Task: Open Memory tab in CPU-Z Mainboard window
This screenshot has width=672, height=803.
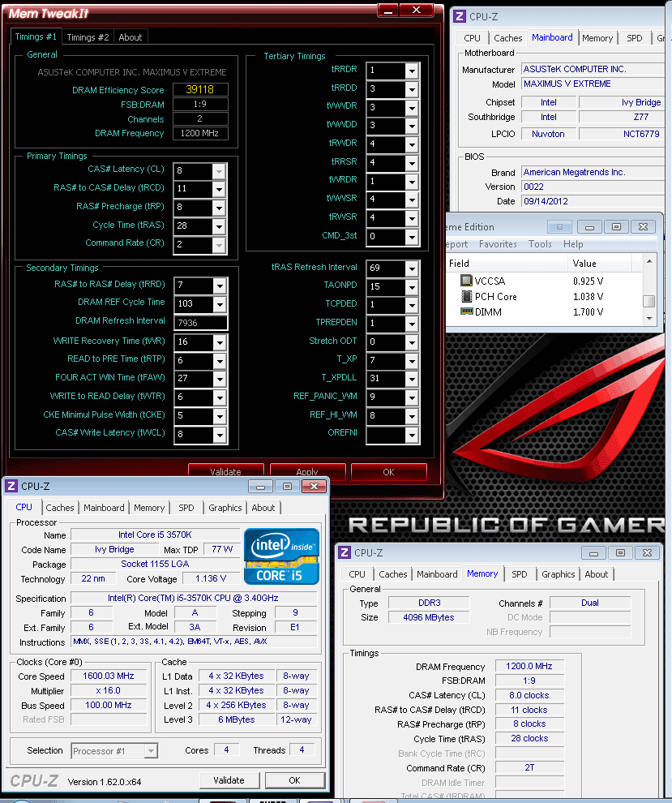Action: 597,38
